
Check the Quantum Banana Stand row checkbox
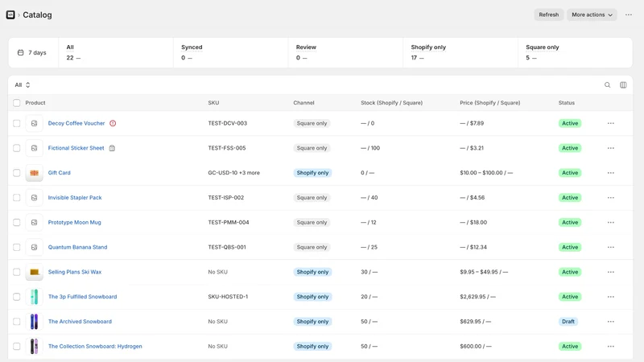click(x=16, y=247)
